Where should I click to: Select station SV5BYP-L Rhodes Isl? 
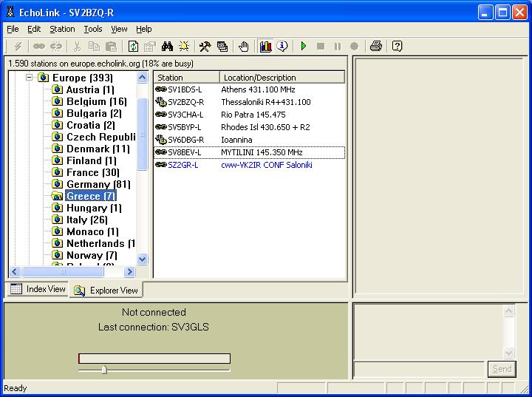[250, 127]
